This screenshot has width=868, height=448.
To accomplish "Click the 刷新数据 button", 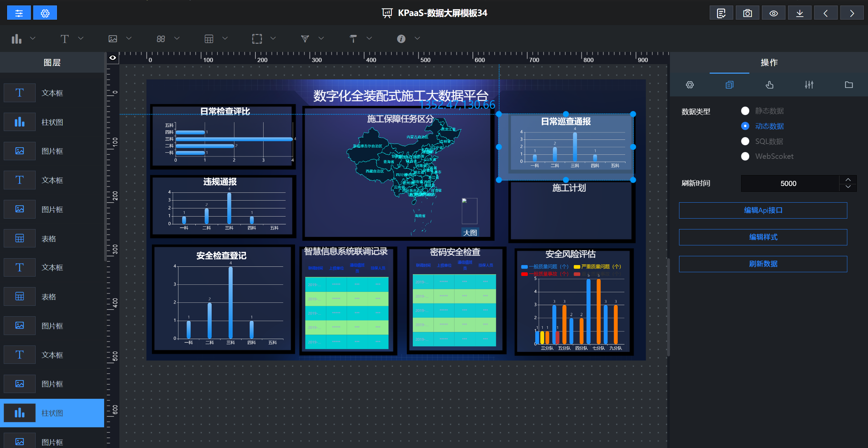I will coord(763,264).
